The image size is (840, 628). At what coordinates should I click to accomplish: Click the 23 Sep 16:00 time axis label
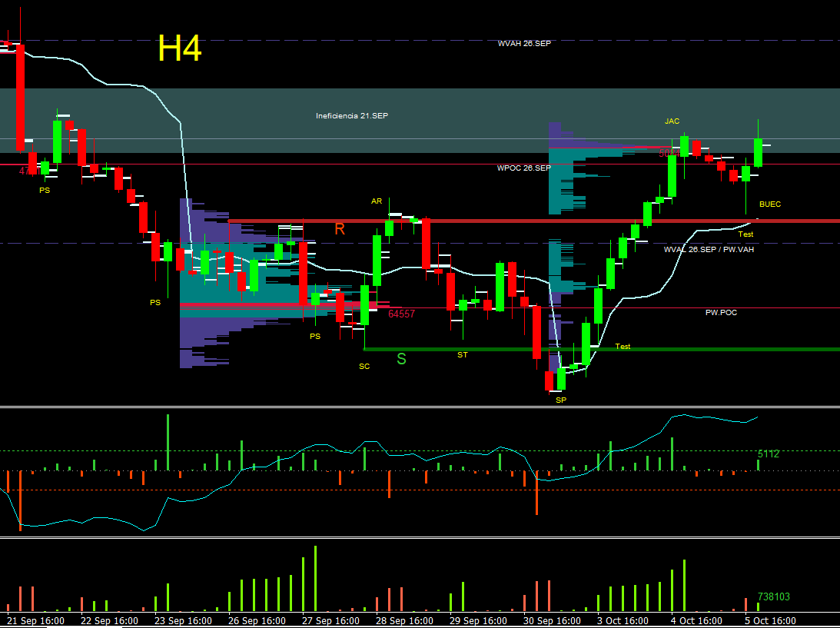(x=183, y=620)
